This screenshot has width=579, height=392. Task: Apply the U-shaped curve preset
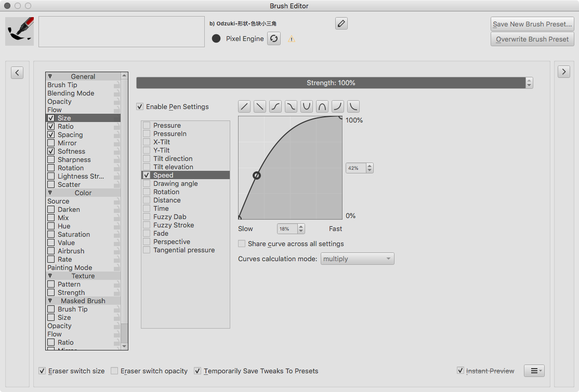307,106
